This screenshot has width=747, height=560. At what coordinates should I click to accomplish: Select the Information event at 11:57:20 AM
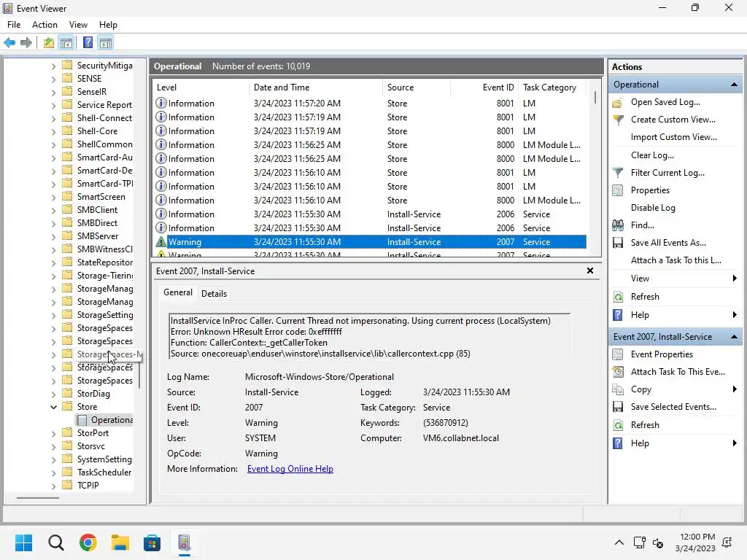click(370, 104)
